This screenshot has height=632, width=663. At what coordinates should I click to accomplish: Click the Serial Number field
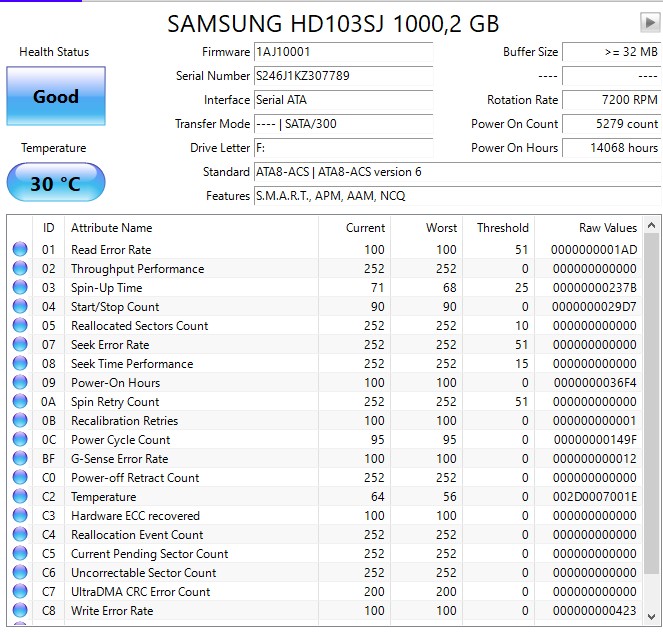pos(343,76)
